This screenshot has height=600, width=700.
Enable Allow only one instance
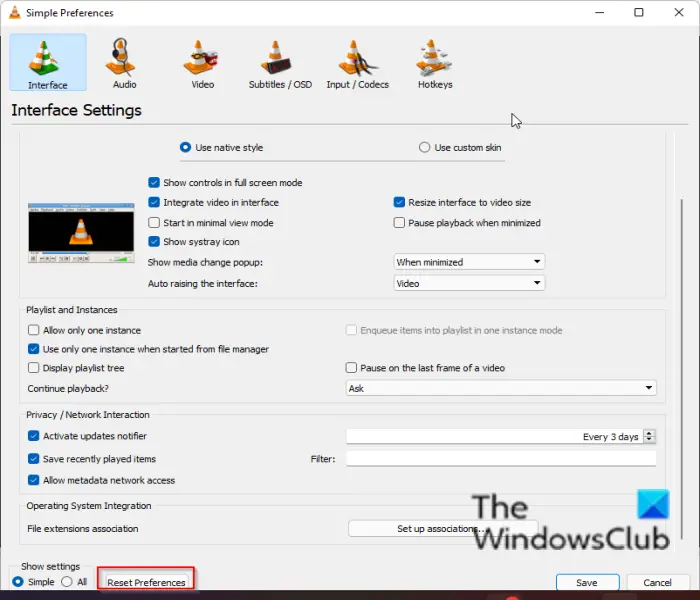coord(33,330)
